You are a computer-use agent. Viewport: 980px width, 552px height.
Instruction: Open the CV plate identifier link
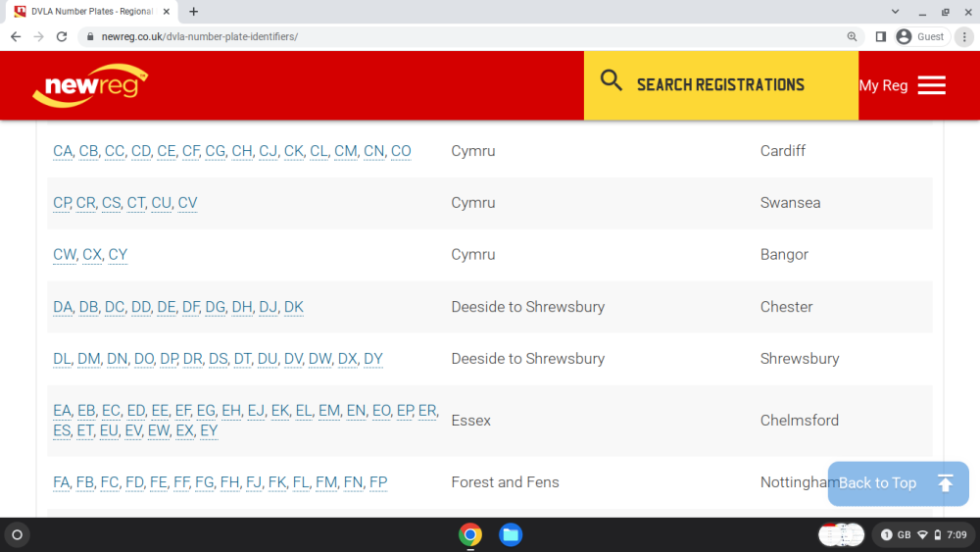pos(187,203)
